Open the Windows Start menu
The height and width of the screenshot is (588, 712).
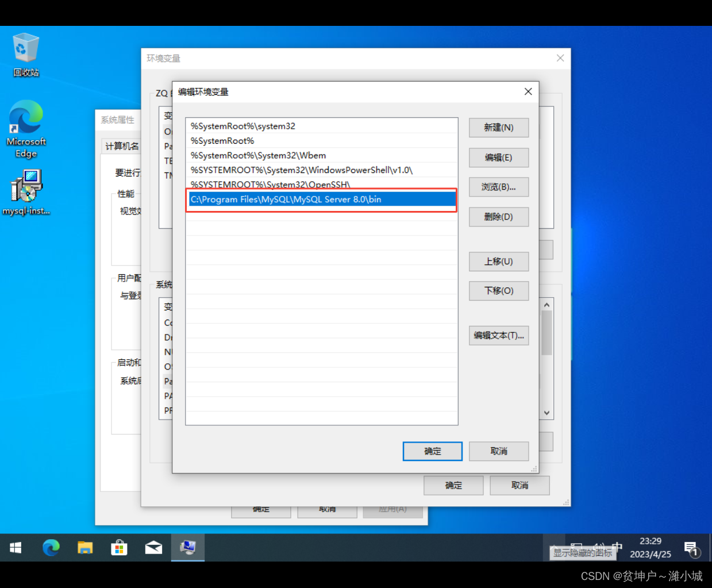16,548
